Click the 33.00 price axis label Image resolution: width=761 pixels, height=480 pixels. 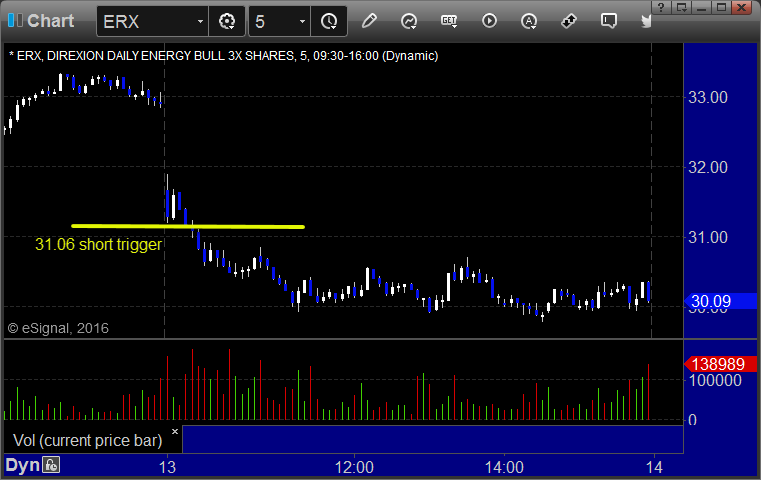click(708, 98)
